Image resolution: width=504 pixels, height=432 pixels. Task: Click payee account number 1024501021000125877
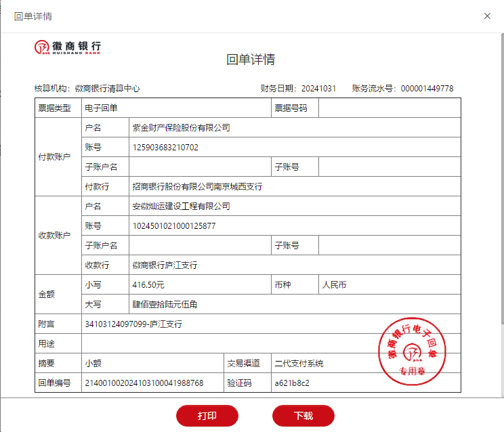coord(174,225)
